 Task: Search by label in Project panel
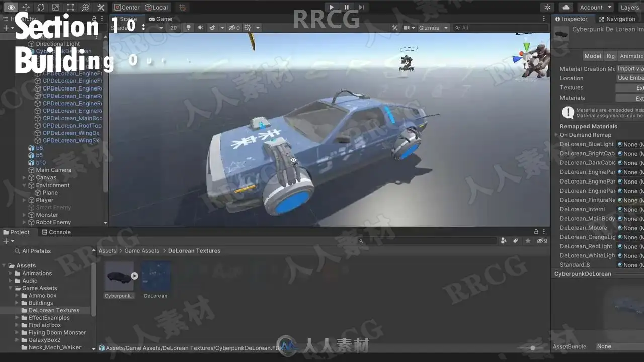[x=516, y=241]
